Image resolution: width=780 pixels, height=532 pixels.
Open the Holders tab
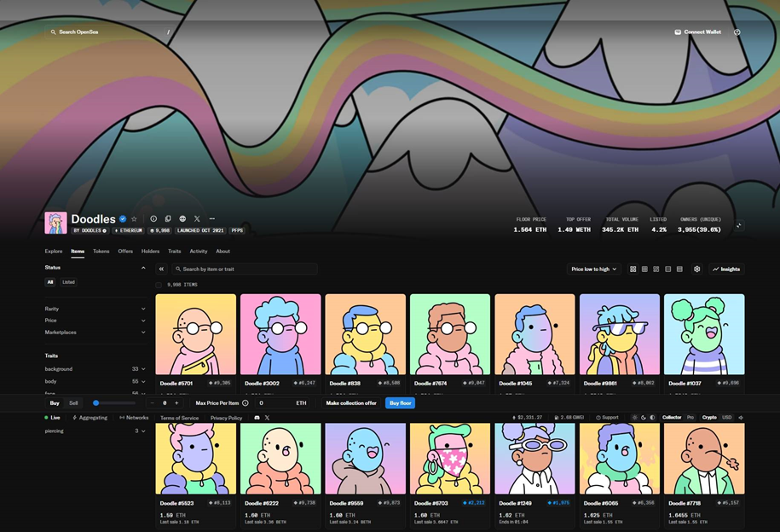coord(150,252)
